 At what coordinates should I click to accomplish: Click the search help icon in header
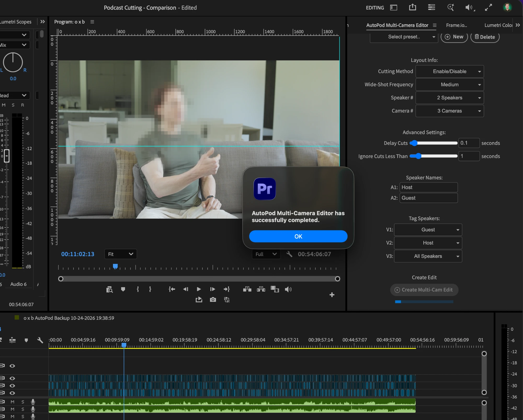click(x=451, y=7)
